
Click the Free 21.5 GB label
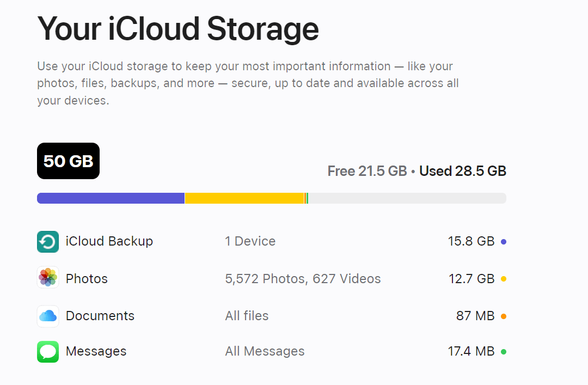[367, 171]
